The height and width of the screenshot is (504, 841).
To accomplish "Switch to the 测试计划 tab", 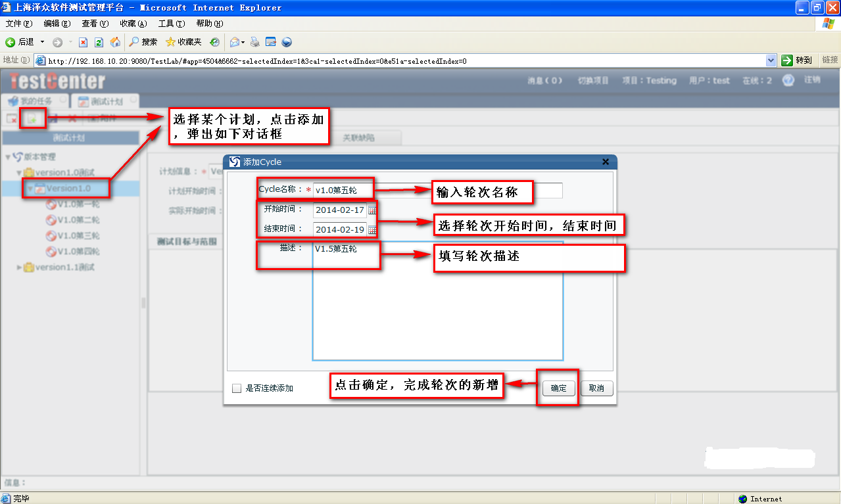I will coord(105,101).
